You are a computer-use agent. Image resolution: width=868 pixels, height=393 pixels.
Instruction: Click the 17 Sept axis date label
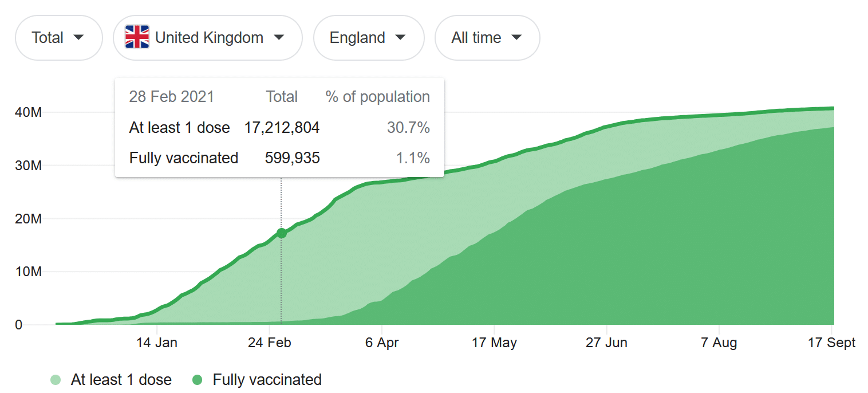[x=831, y=343]
